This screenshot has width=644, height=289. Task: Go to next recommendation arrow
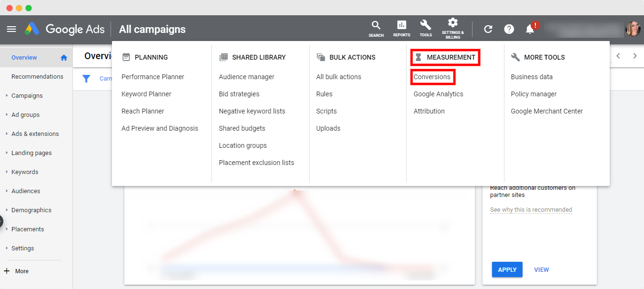point(635,56)
